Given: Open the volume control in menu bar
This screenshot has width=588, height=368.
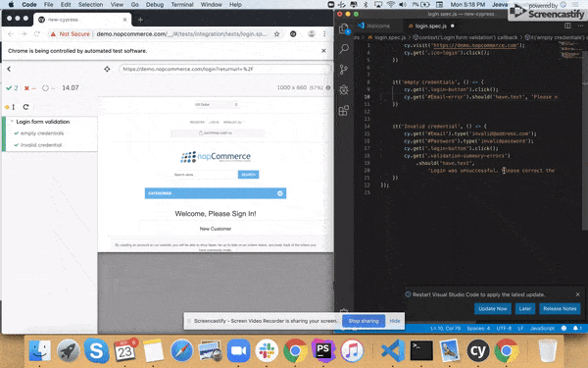Looking at the screenshot, I should [403, 5].
